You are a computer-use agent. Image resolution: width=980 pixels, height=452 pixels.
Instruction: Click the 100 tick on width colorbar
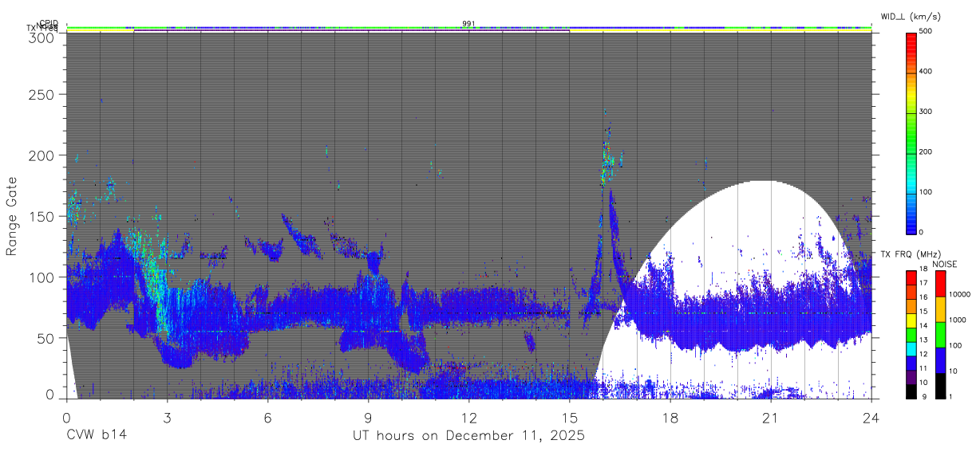point(927,192)
